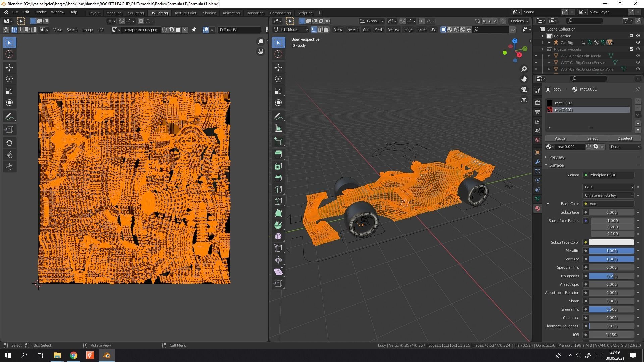
Task: Hide WGT-CarRig.DriftHandle object
Action: click(x=638, y=56)
